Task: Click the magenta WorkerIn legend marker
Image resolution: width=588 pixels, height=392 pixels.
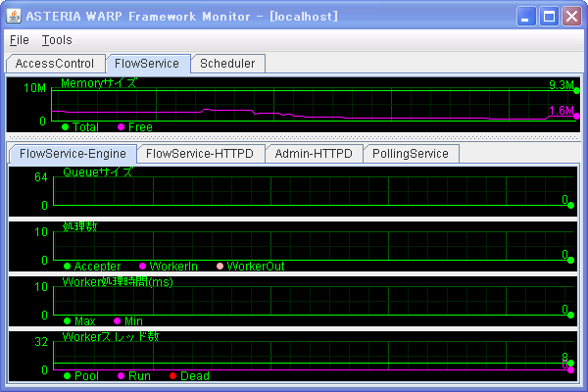Action: coord(143,267)
